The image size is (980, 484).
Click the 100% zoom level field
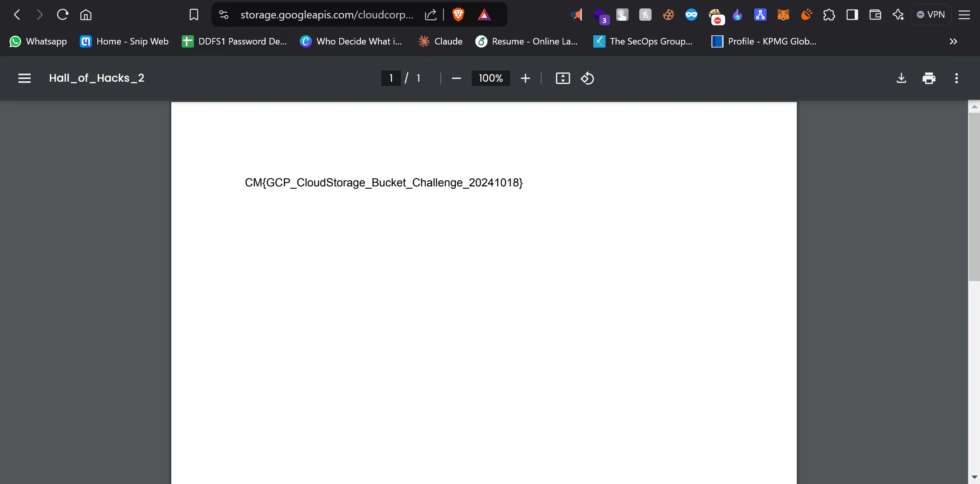(x=491, y=78)
